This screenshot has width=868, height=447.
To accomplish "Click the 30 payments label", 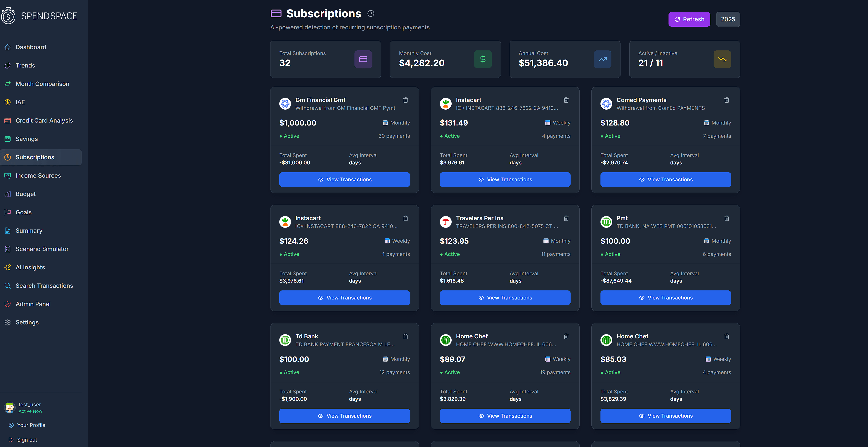I will pyautogui.click(x=394, y=136).
